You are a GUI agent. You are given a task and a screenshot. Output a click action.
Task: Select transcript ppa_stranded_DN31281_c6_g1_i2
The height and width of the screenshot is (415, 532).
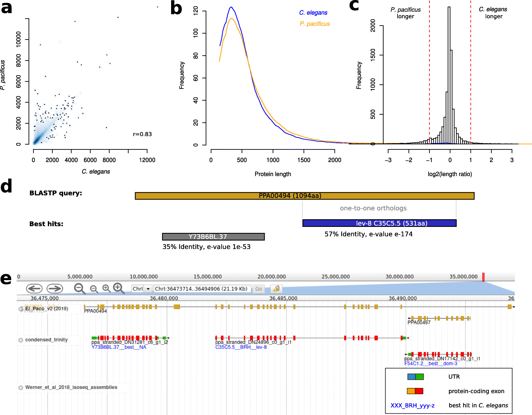tap(130, 342)
